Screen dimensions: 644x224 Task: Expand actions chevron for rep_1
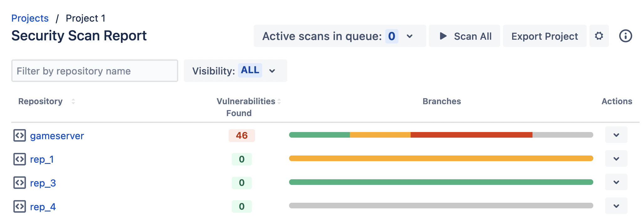616,159
